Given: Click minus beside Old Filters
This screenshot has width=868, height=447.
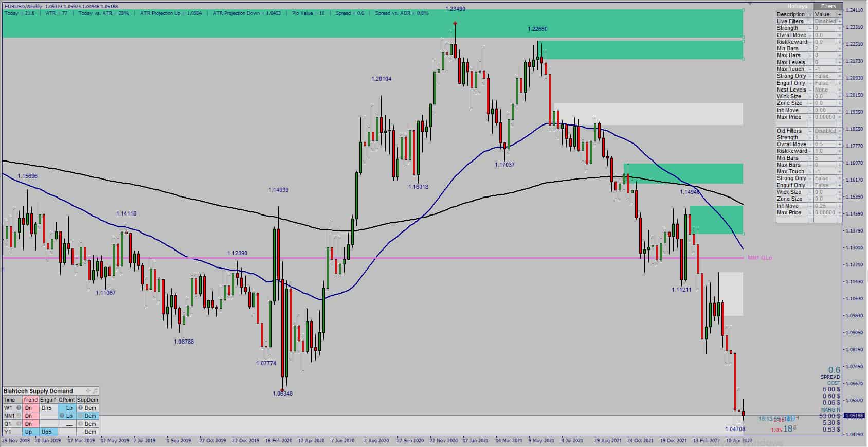Looking at the screenshot, I should tap(811, 131).
